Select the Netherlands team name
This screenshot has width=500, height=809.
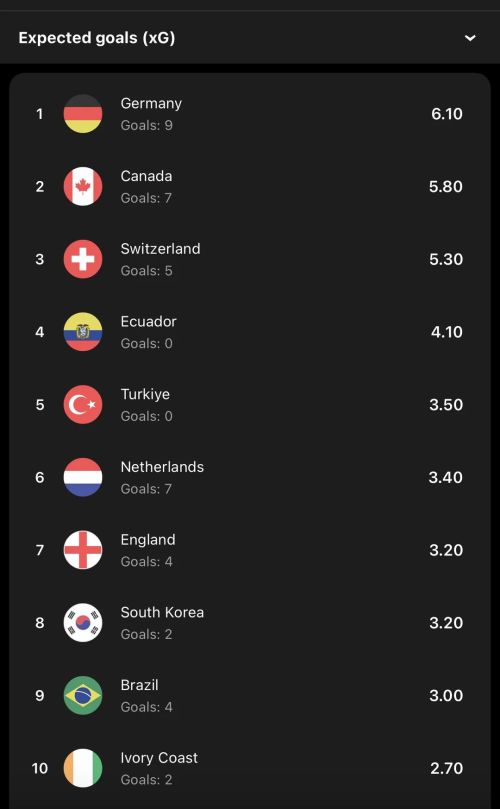162,467
